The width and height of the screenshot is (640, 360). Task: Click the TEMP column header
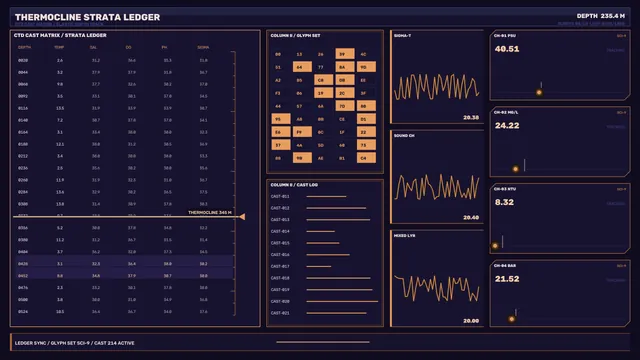[x=59, y=47]
